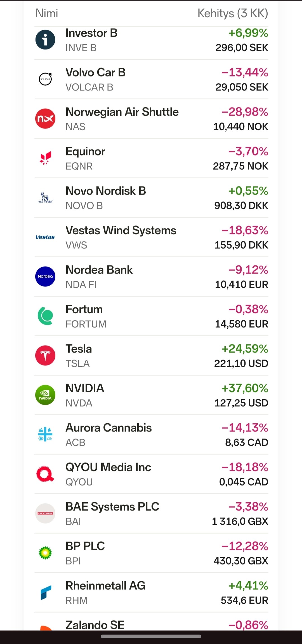Click the red Tesla logo icon

coord(45,356)
